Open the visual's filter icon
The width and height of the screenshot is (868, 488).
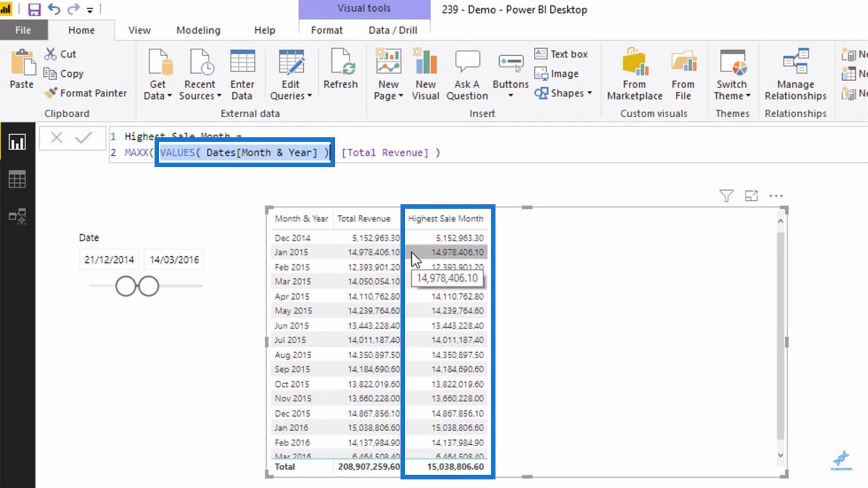click(726, 196)
